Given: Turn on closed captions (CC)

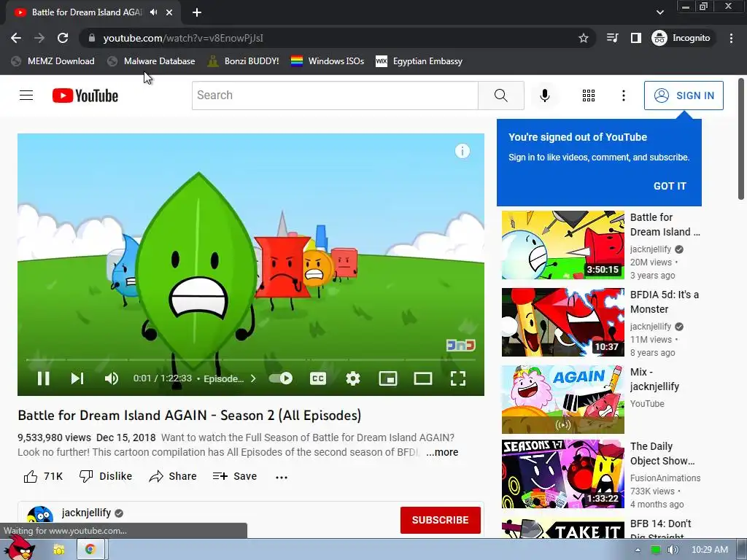Looking at the screenshot, I should (x=318, y=378).
